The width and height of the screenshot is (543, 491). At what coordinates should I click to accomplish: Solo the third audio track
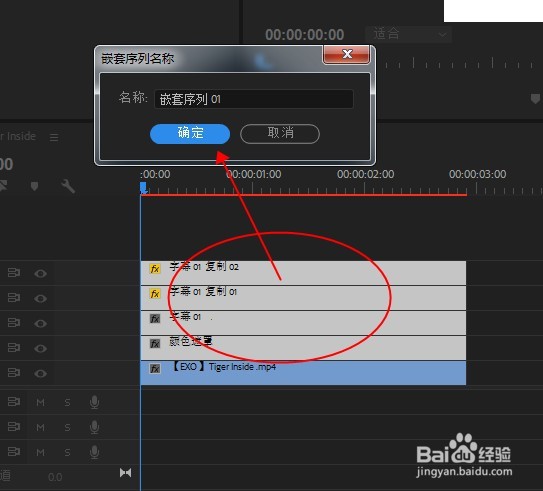pyautogui.click(x=68, y=452)
